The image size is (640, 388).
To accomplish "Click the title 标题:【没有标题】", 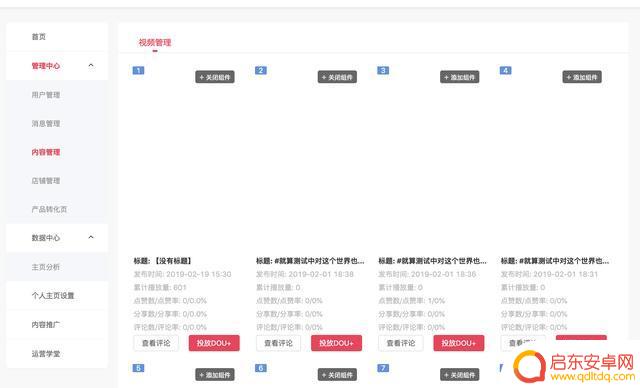I will [162, 261].
